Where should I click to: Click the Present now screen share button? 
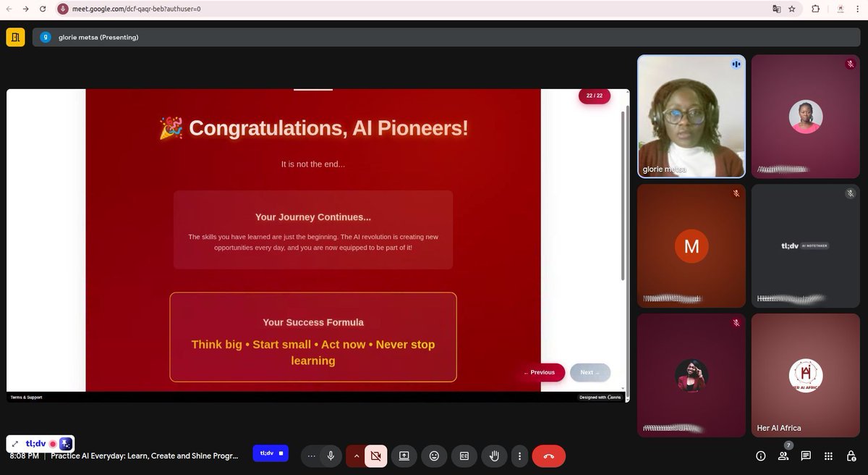click(404, 456)
